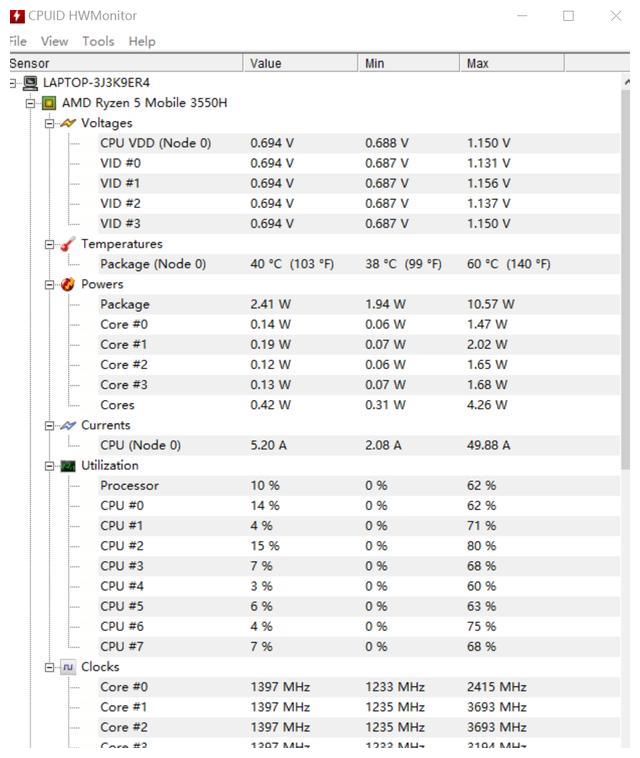The height and width of the screenshot is (758, 640).
Task: Open the Tools menu
Action: (98, 42)
